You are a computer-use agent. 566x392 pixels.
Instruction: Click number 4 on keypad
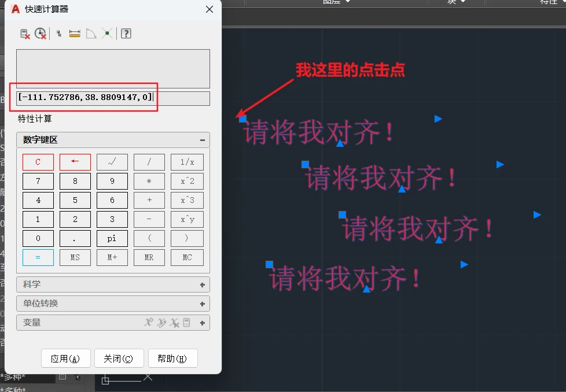tap(38, 200)
